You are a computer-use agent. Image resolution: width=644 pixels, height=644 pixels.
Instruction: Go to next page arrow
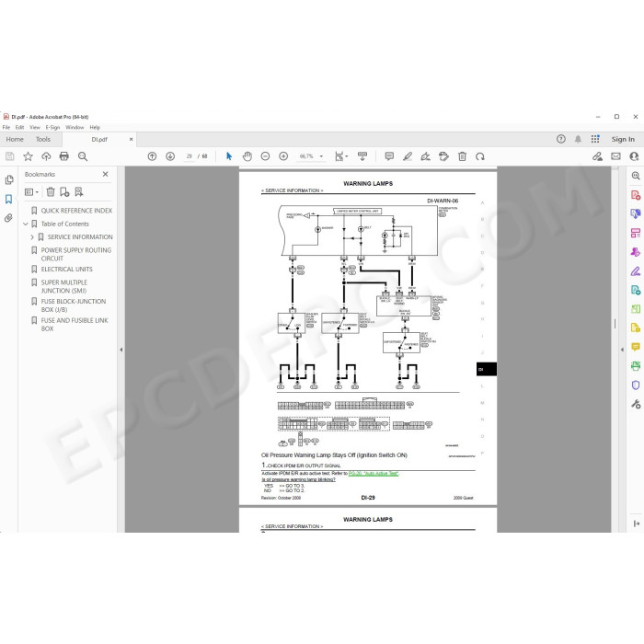[170, 156]
